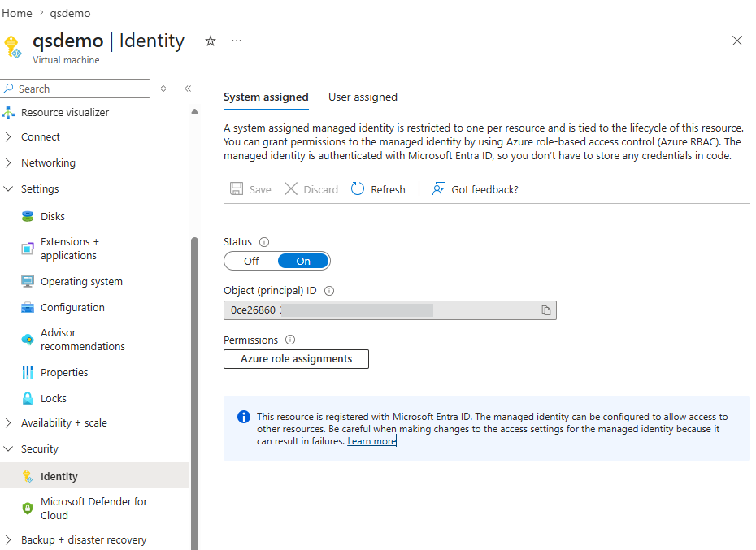Image resolution: width=756 pixels, height=550 pixels.
Task: Open Extensions + applications menu item
Action: pos(70,249)
